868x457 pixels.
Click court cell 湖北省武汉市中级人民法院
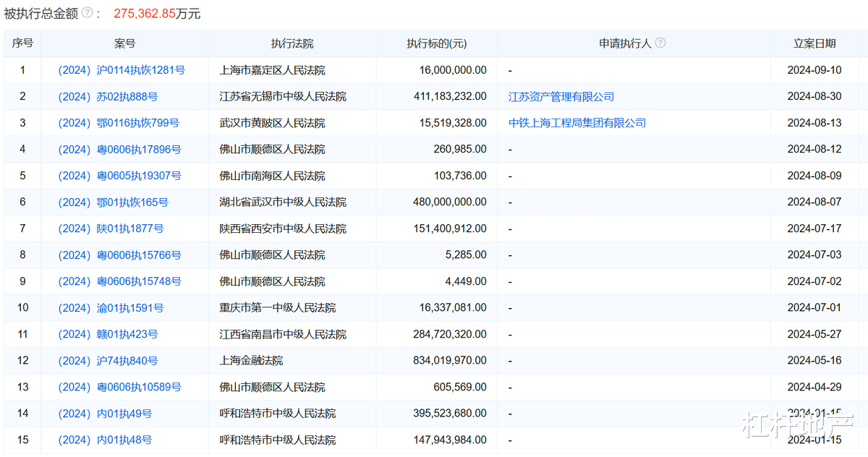click(283, 202)
